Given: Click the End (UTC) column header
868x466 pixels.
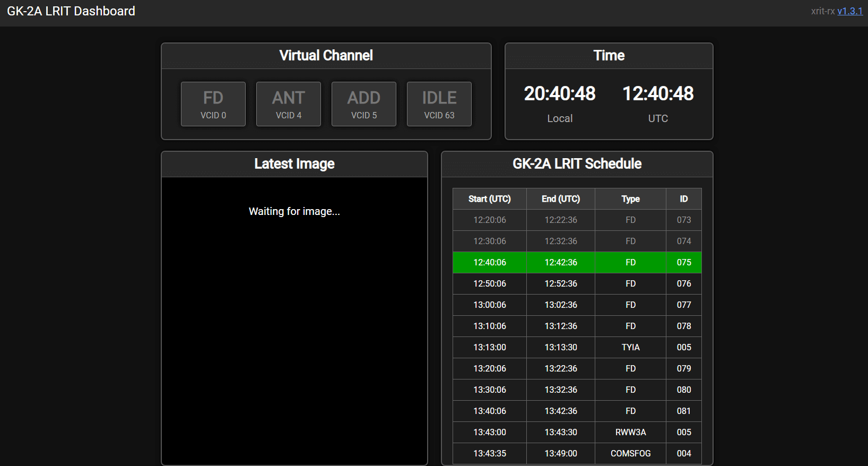Looking at the screenshot, I should click(561, 199).
